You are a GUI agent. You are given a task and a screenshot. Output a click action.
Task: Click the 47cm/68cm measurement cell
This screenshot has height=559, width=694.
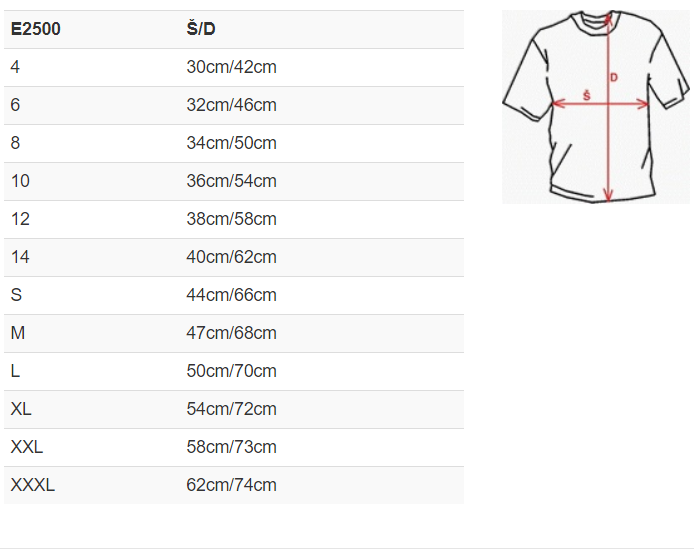coord(231,333)
